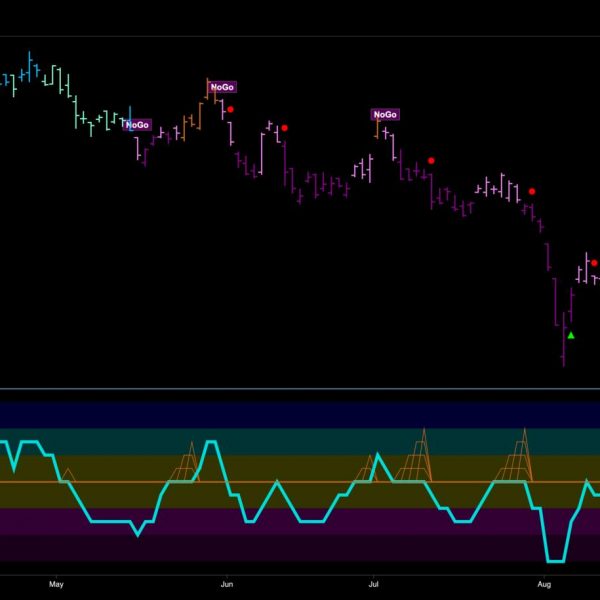600x600 pixels.
Task: Click the NoGo label just before June
Action: (x=222, y=87)
